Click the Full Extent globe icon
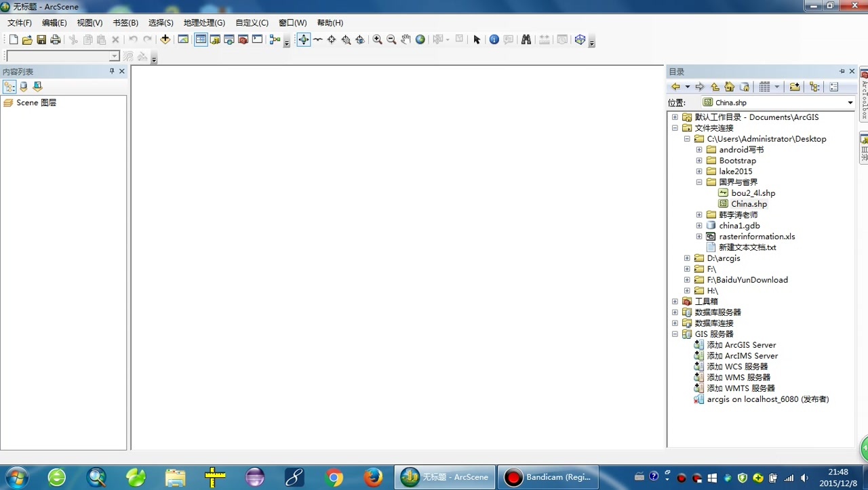868x490 pixels. 420,39
